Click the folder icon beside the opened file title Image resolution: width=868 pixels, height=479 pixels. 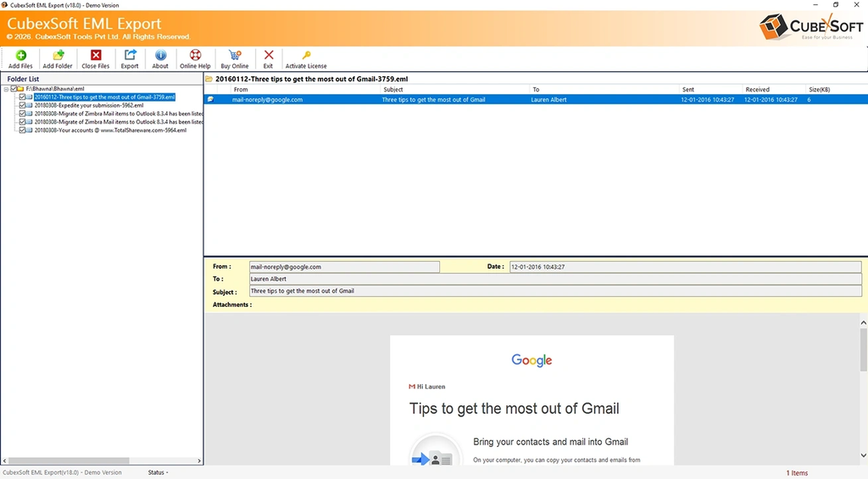click(209, 79)
